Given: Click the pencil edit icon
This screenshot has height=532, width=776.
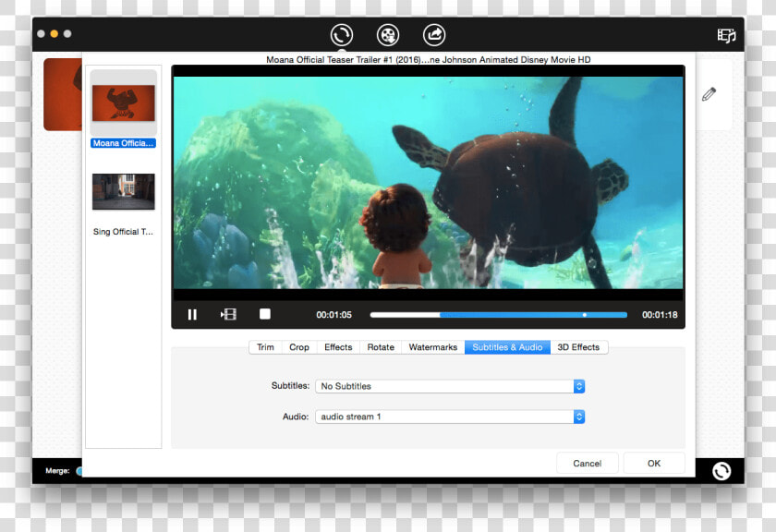Looking at the screenshot, I should pos(709,94).
